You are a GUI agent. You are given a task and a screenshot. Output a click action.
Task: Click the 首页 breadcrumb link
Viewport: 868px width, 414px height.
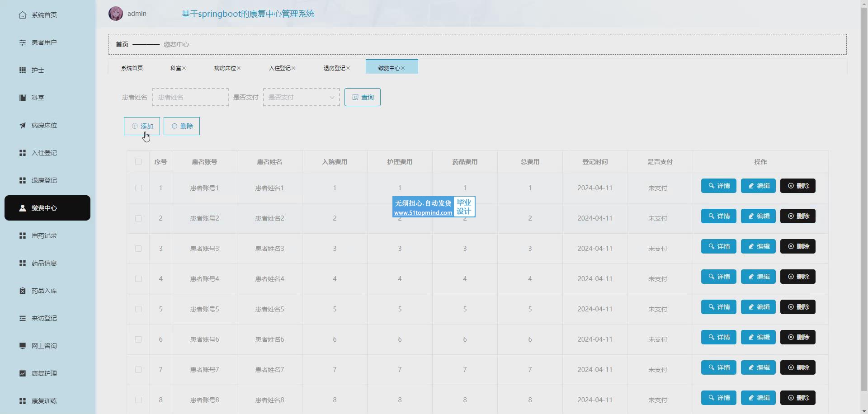(x=122, y=44)
